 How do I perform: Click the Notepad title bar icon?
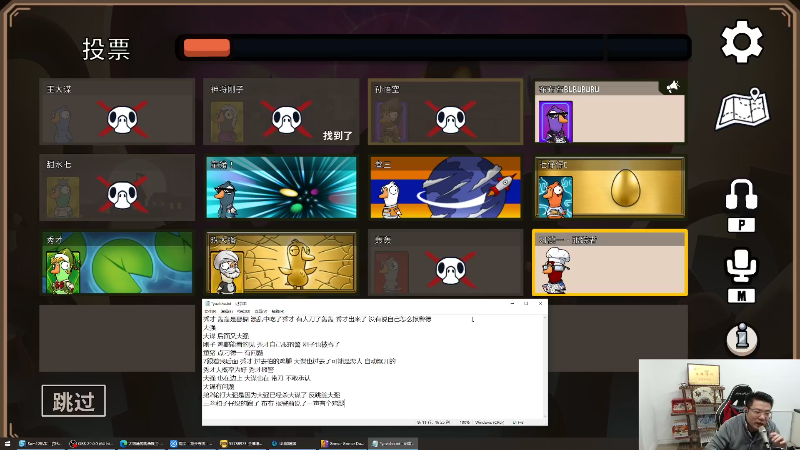(x=207, y=304)
